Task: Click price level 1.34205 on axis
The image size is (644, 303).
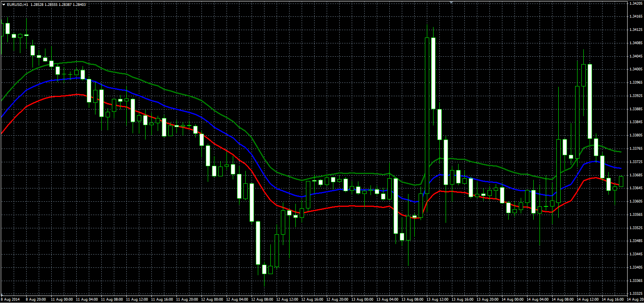Action: (x=636, y=3)
